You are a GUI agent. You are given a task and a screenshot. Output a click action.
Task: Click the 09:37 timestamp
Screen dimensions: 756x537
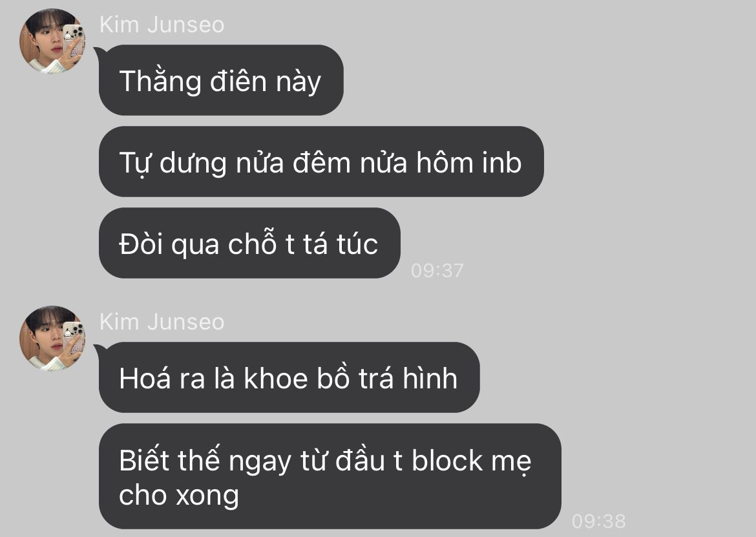tap(437, 270)
